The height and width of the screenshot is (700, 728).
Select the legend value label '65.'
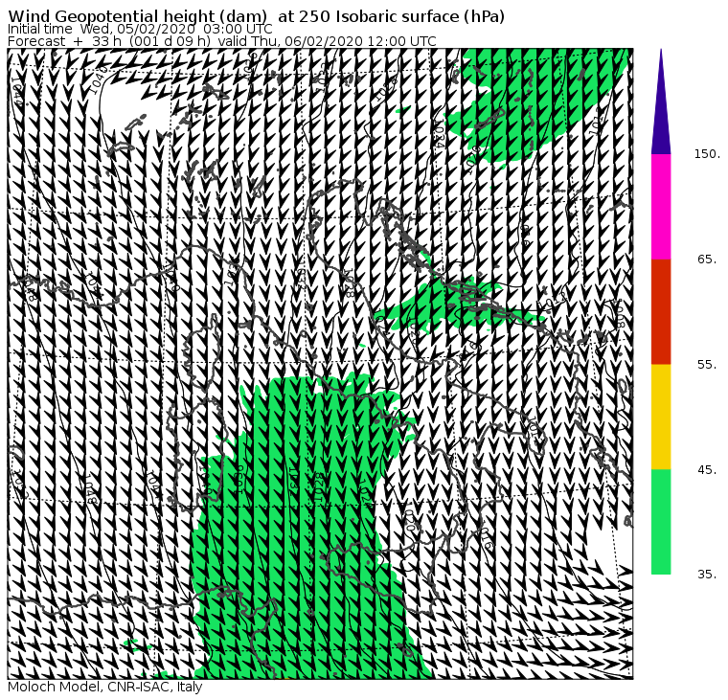[x=707, y=259]
